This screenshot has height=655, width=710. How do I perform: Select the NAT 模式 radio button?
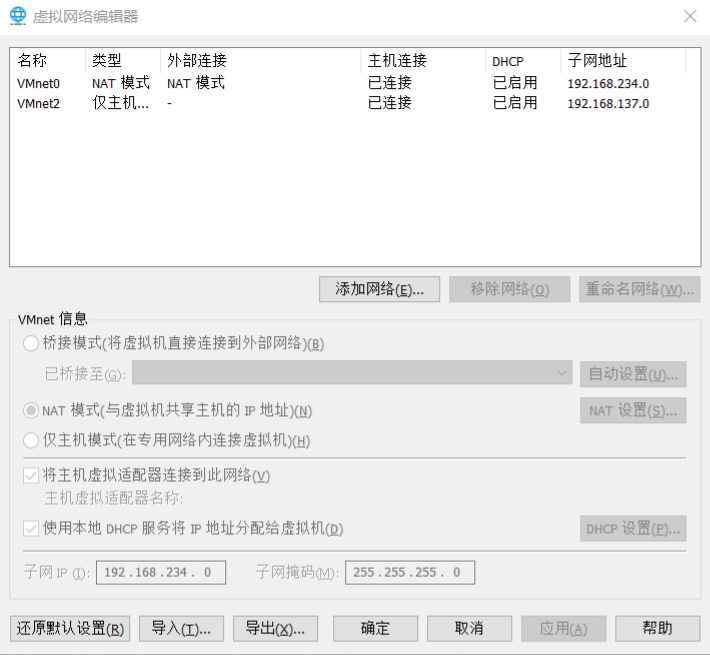30,410
